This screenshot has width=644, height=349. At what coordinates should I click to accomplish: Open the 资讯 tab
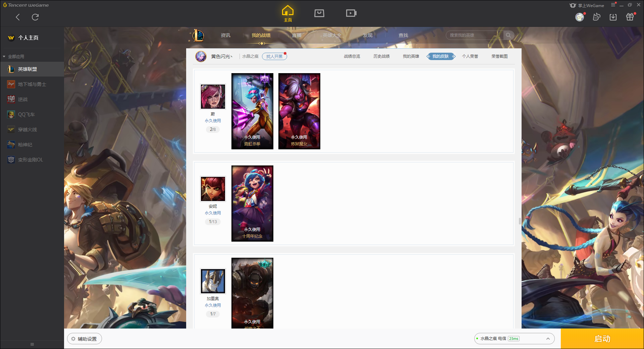click(225, 35)
